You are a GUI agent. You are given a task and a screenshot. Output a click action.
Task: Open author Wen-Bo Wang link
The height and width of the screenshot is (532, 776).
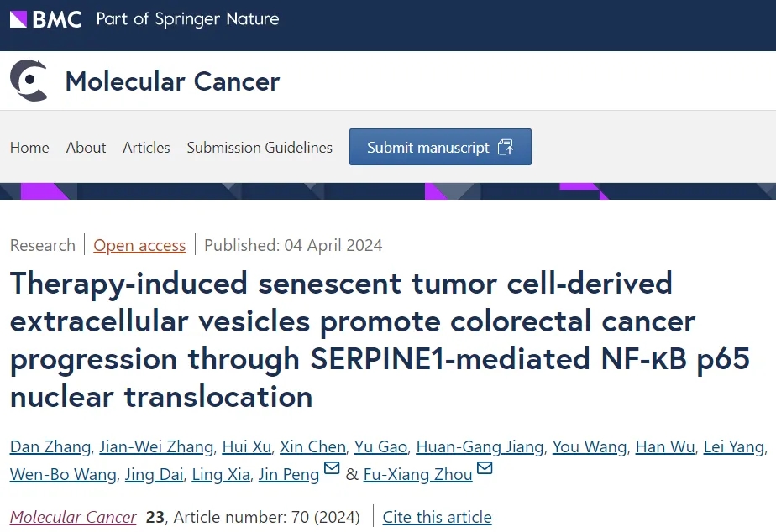pyautogui.click(x=63, y=475)
